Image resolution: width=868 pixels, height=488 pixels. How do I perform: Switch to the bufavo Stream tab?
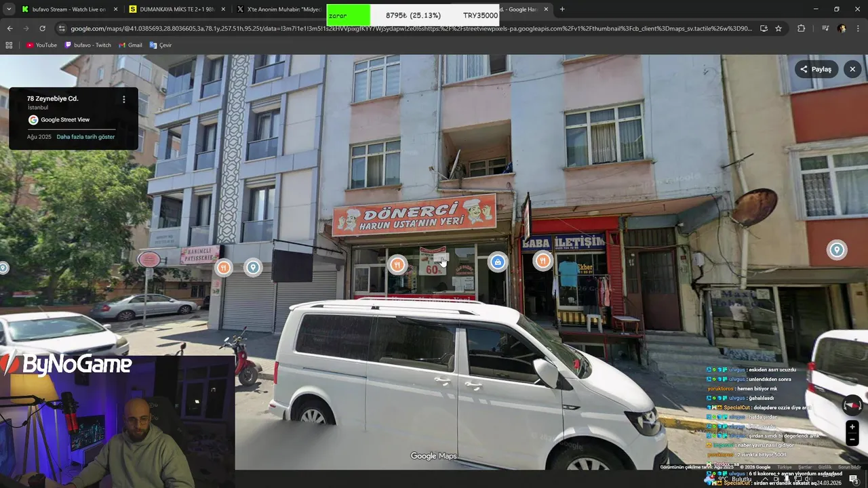pyautogui.click(x=69, y=9)
